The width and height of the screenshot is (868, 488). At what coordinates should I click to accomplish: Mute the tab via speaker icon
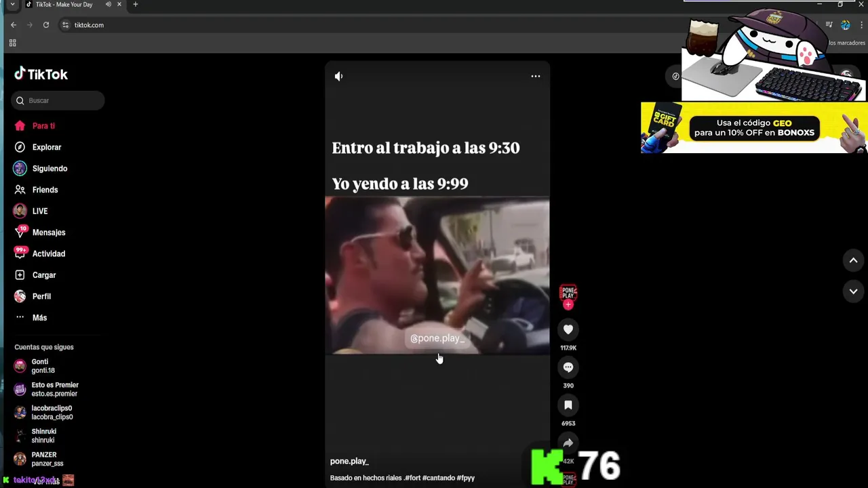click(108, 5)
